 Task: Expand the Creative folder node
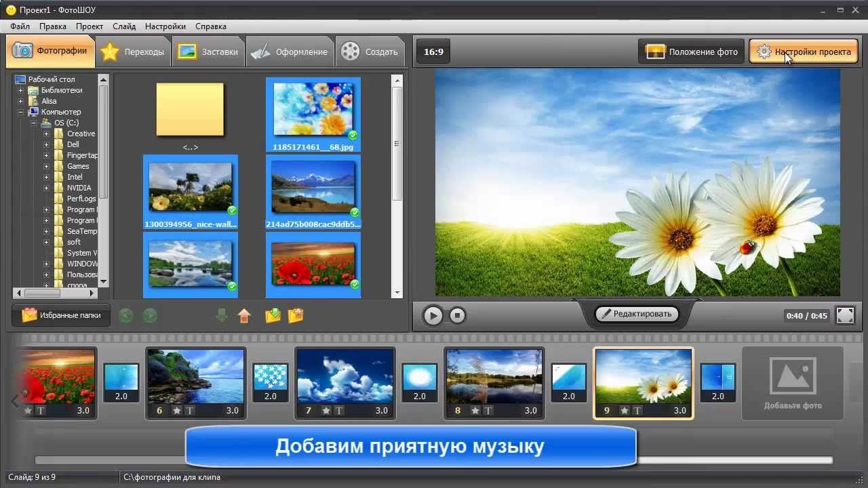(x=46, y=134)
